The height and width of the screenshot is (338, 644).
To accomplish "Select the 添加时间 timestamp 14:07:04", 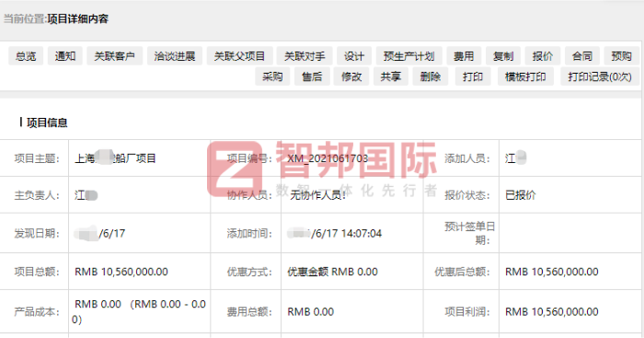I will point(361,234).
